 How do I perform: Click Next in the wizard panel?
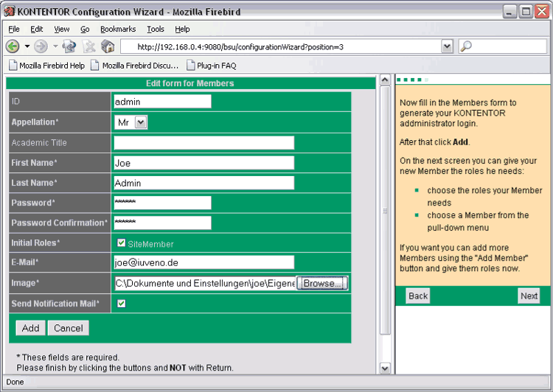[529, 295]
